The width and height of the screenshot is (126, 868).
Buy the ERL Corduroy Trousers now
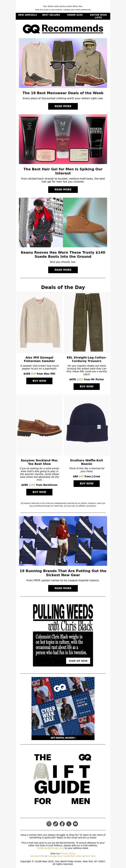point(87,386)
